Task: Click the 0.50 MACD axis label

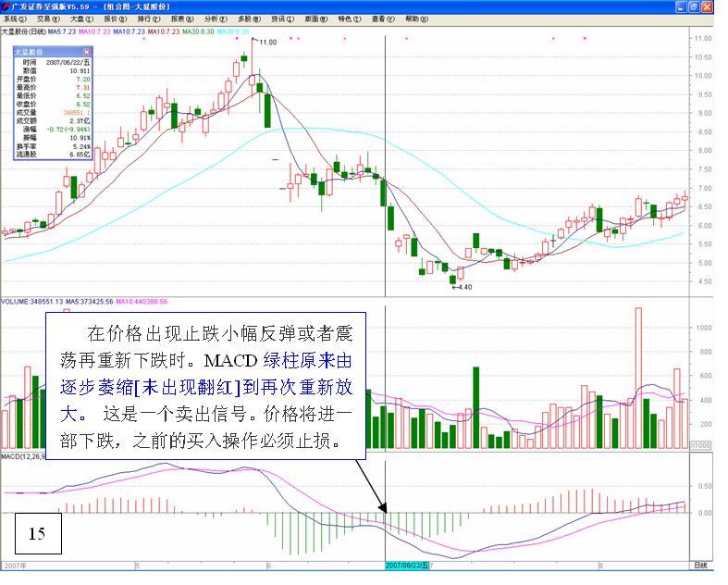Action: pyautogui.click(x=705, y=486)
